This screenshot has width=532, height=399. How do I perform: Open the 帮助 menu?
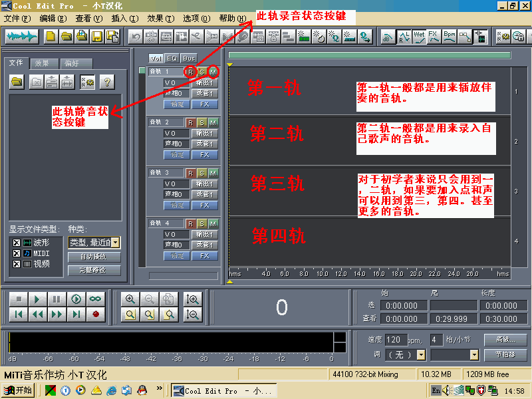tap(232, 19)
